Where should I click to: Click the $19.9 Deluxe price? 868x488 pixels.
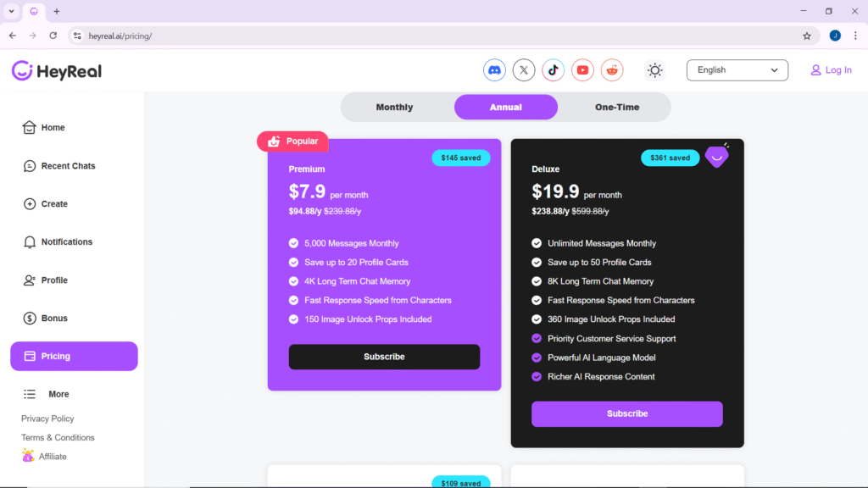click(555, 191)
